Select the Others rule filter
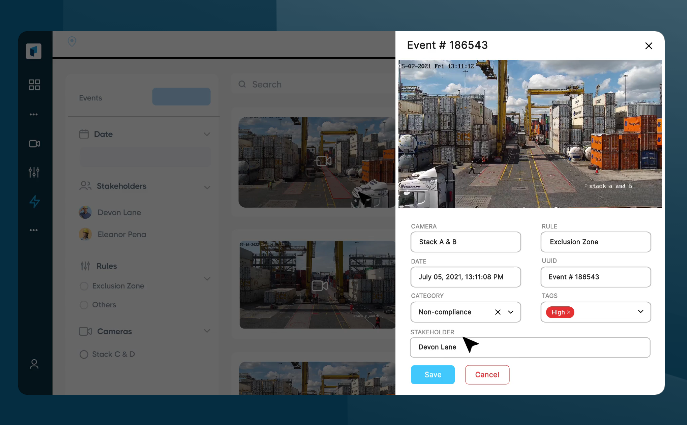Image resolution: width=687 pixels, height=425 pixels. click(x=84, y=304)
